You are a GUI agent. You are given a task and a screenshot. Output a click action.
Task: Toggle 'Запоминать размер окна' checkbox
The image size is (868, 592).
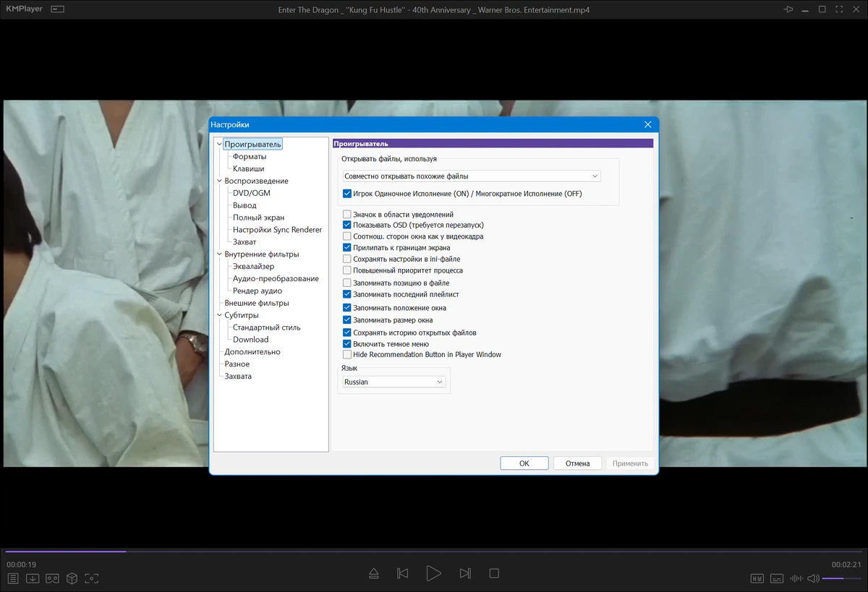[x=347, y=319]
